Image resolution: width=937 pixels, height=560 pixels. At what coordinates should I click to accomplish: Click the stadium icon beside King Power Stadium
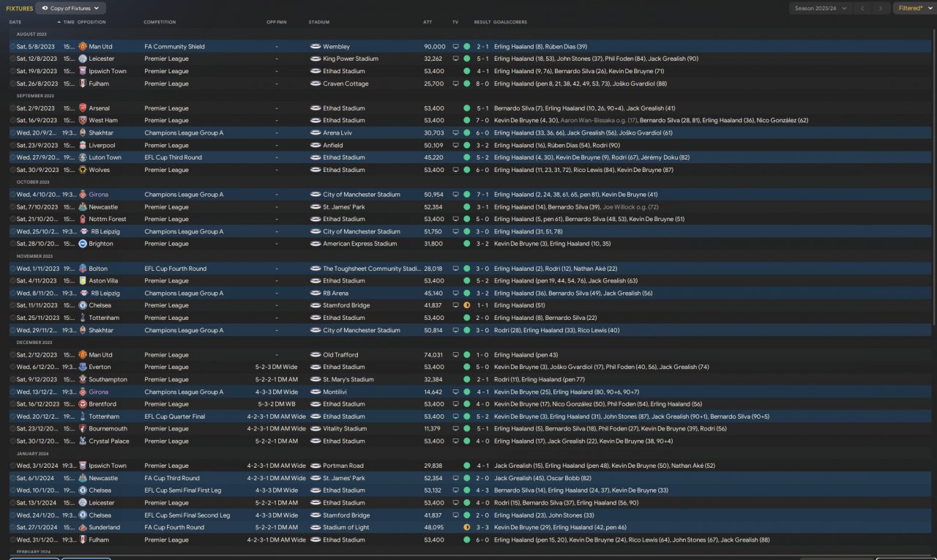[x=316, y=59]
